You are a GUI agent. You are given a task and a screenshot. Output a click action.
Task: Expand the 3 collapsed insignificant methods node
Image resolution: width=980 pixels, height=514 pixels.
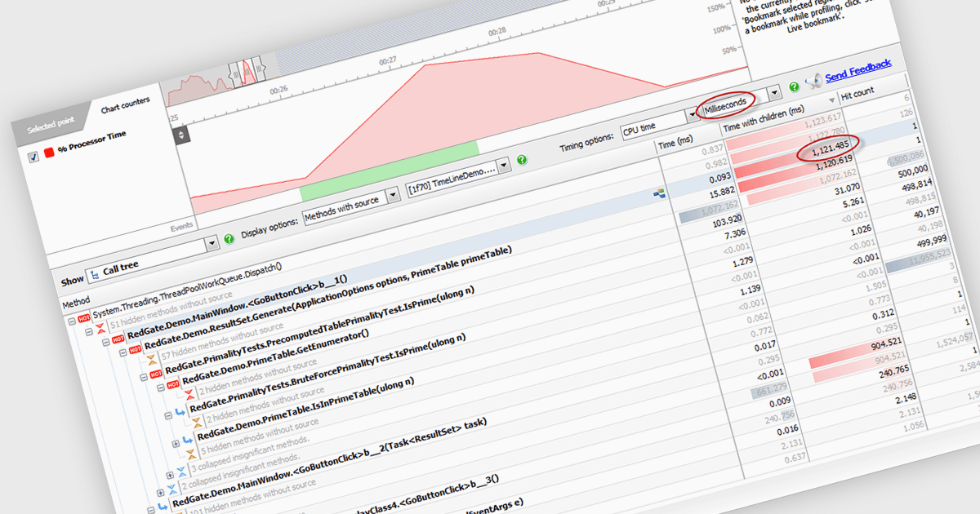(x=170, y=474)
